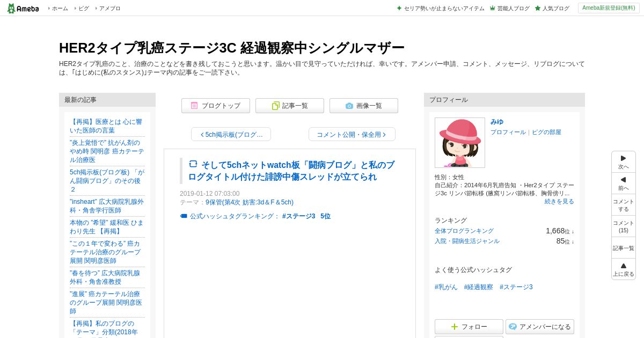
Task: Open recent post "進展" 癌カテーテル治療のグループ展開
Action: [x=106, y=303]
